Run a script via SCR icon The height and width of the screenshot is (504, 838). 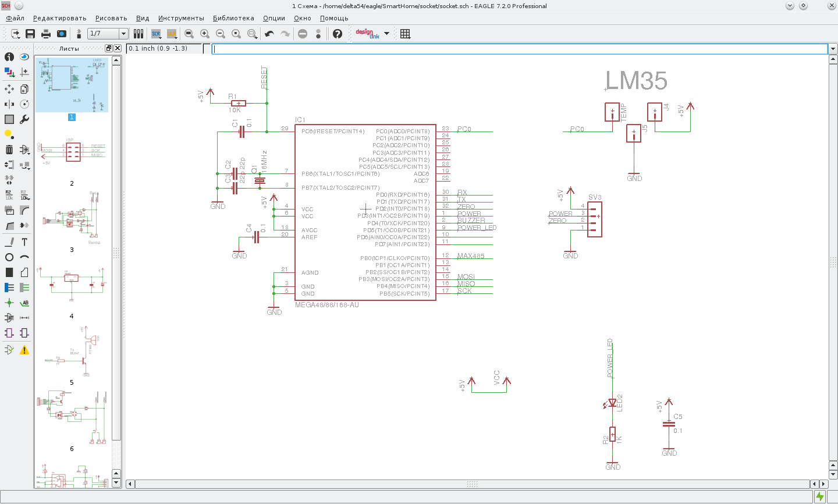pyautogui.click(x=156, y=34)
